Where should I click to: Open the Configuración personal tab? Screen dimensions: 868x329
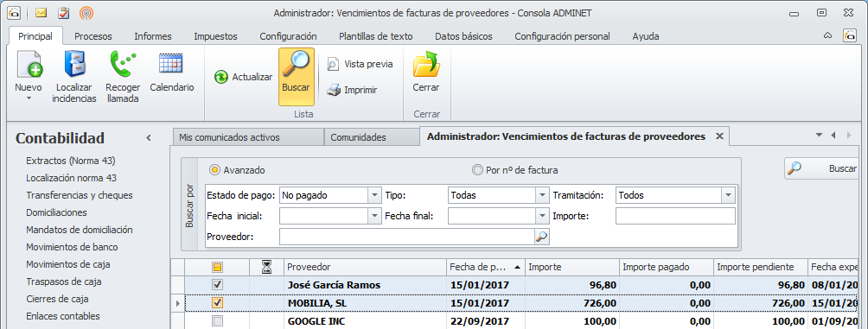click(562, 36)
